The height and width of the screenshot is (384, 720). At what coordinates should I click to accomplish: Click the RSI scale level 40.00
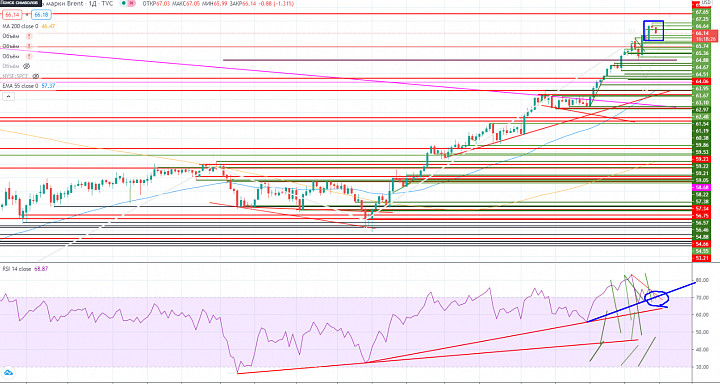point(703,350)
